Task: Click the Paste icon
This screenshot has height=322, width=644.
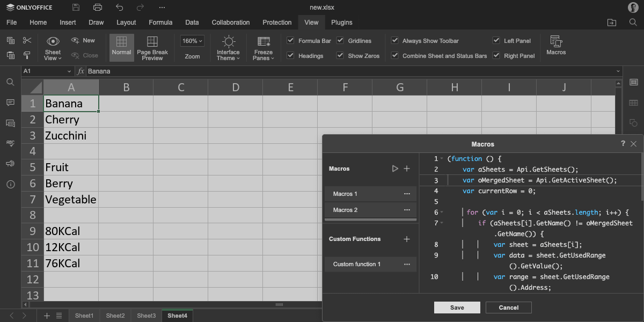Action: (x=10, y=55)
